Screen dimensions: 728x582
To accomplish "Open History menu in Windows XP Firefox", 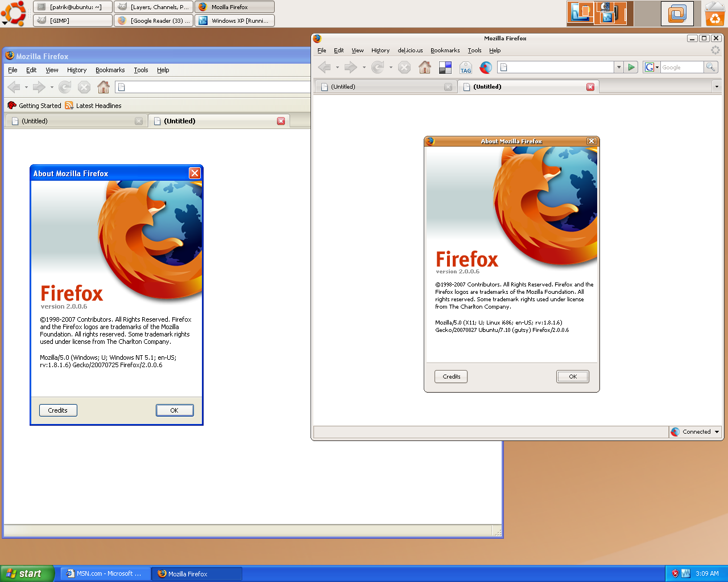I will coord(77,70).
